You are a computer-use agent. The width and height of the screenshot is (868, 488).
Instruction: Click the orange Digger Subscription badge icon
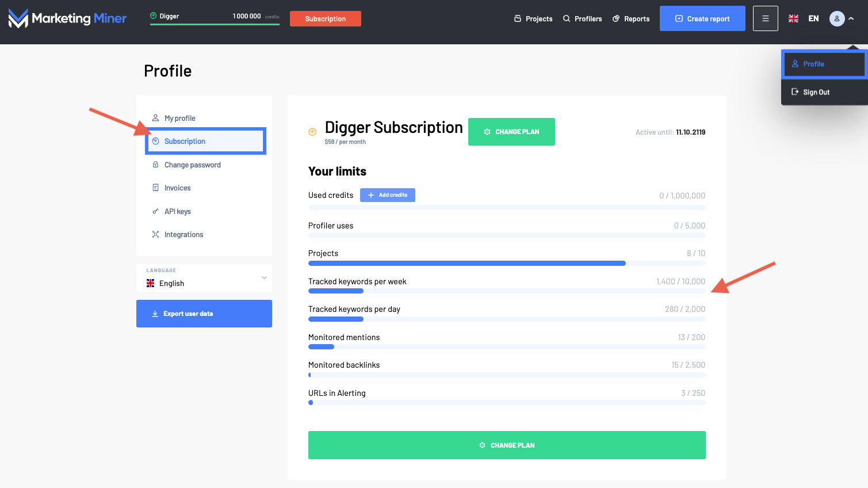312,132
